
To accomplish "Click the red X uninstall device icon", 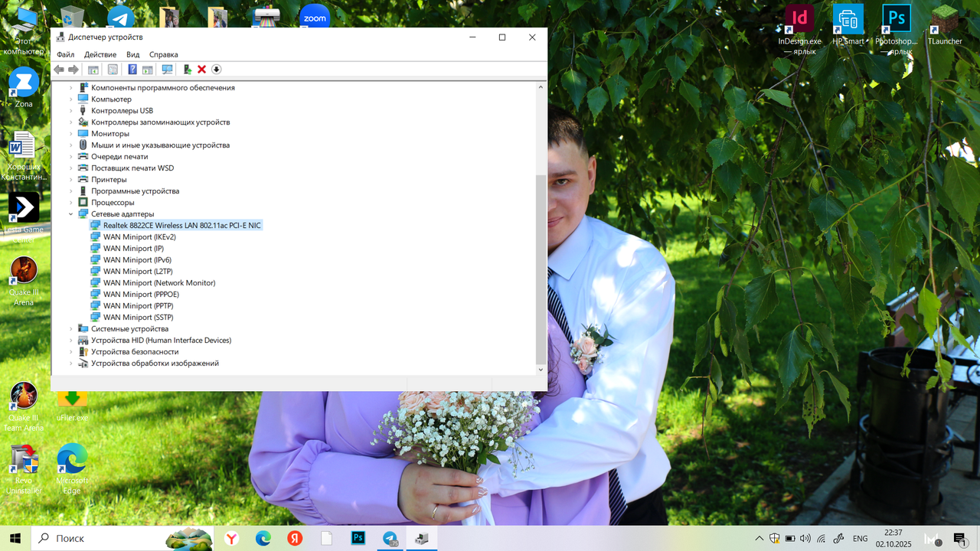I will [x=202, y=70].
